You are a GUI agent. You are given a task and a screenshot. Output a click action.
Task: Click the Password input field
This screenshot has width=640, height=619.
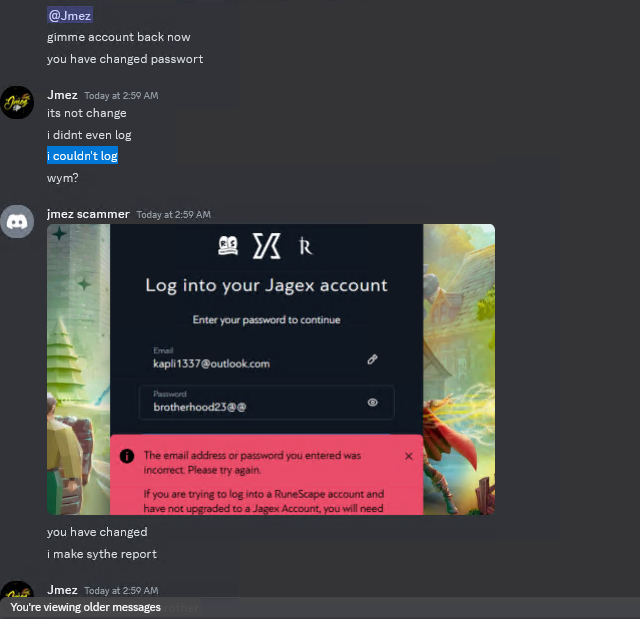267,402
